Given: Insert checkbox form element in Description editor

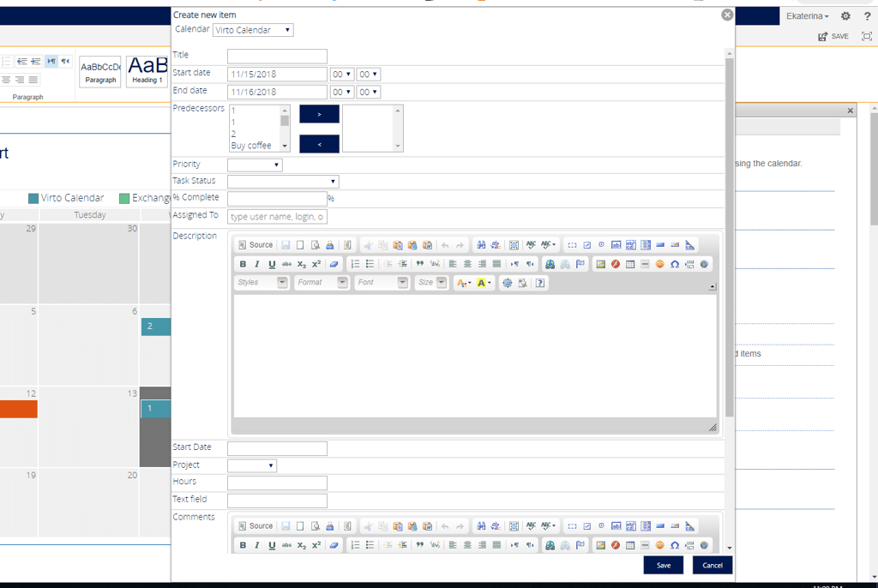Looking at the screenshot, I should (586, 245).
